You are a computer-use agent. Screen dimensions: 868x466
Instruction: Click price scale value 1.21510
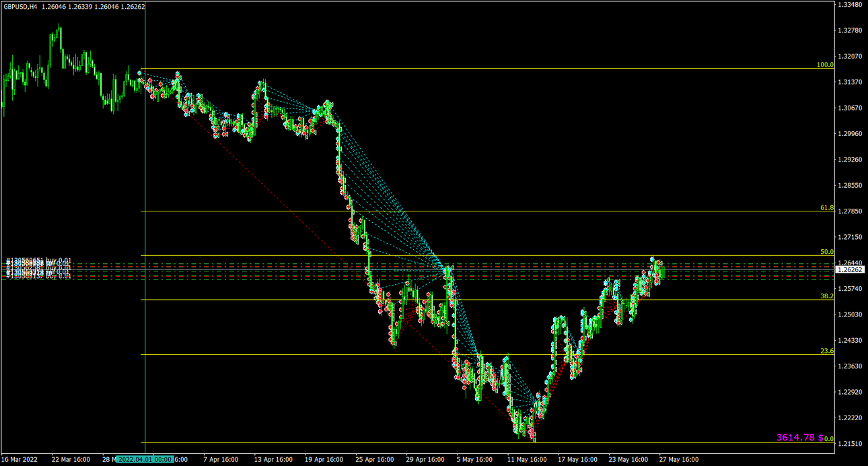(x=851, y=444)
